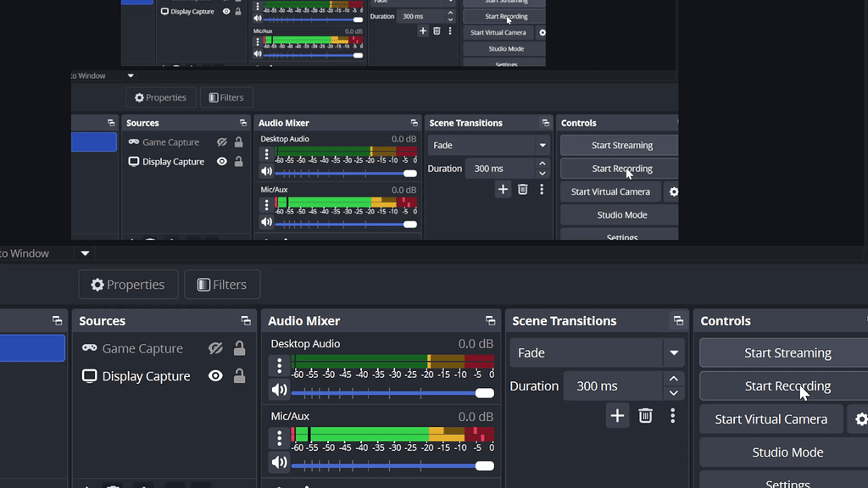Mute Desktop Audio in the largest OBS view
Image resolution: width=868 pixels, height=488 pixels.
[x=279, y=390]
